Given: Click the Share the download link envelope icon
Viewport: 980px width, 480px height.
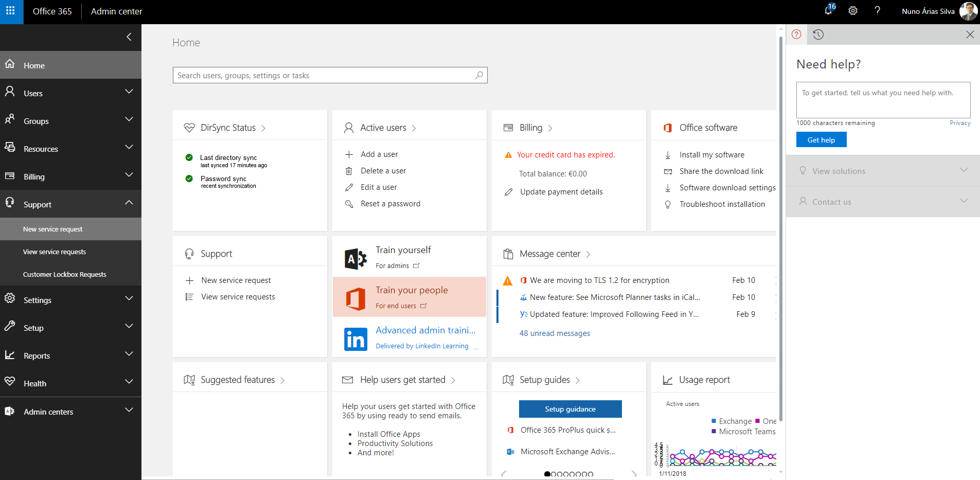Looking at the screenshot, I should (x=668, y=171).
